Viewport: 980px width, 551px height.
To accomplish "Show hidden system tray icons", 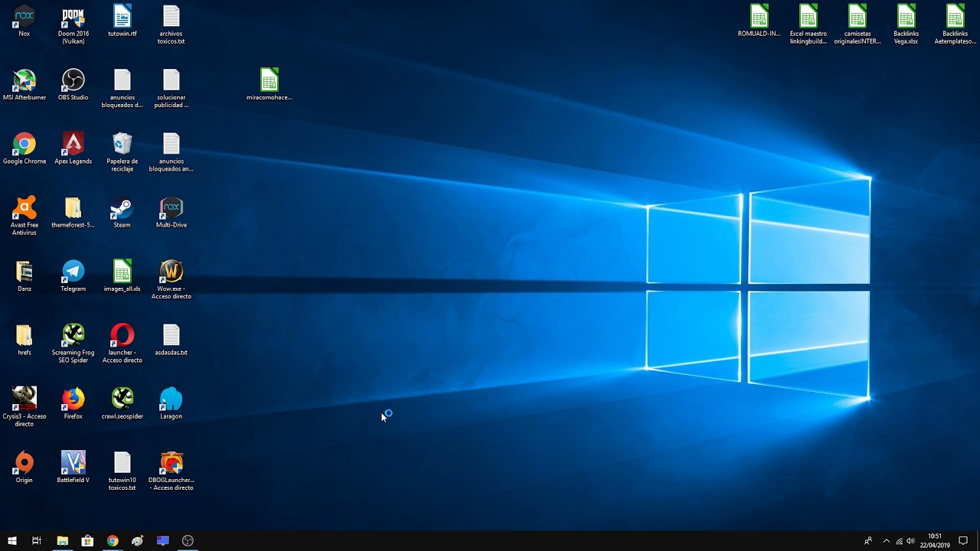I will click(x=887, y=541).
